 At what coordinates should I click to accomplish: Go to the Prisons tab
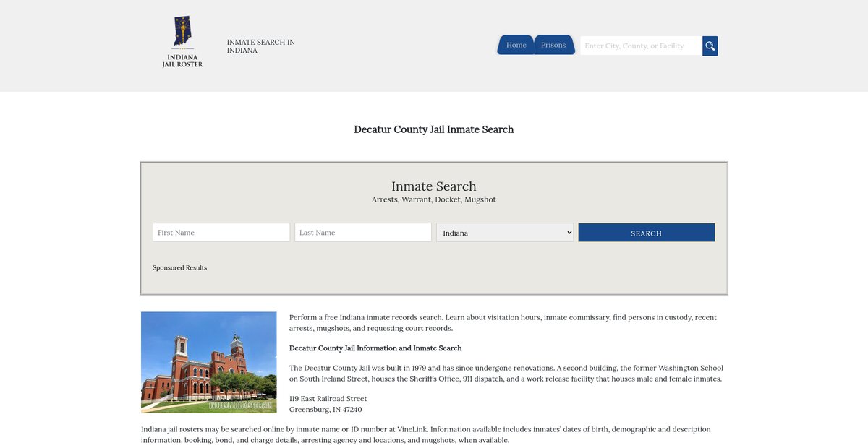553,45
